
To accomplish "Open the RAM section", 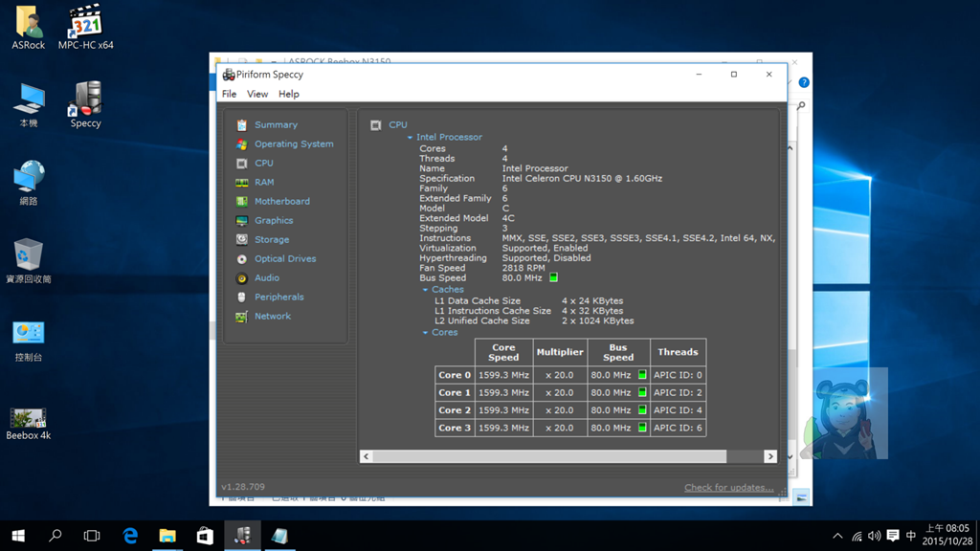I will click(x=263, y=183).
